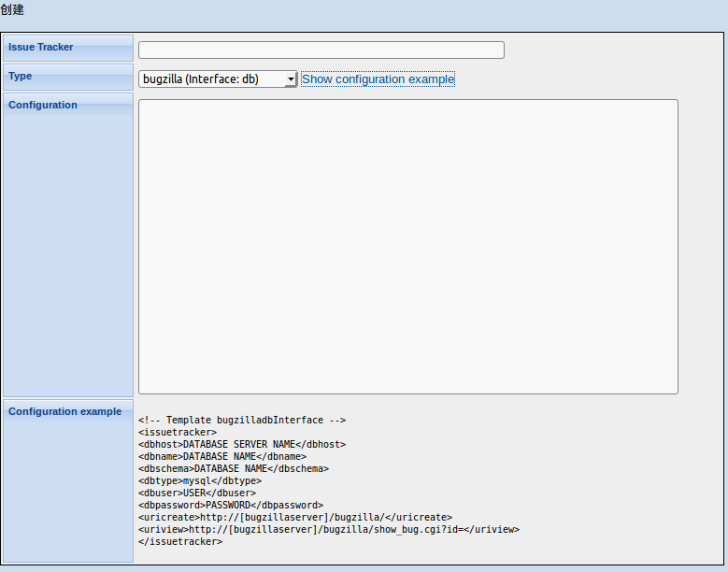
Task: Click the closing </issuetracker> tag line
Action: 180,541
